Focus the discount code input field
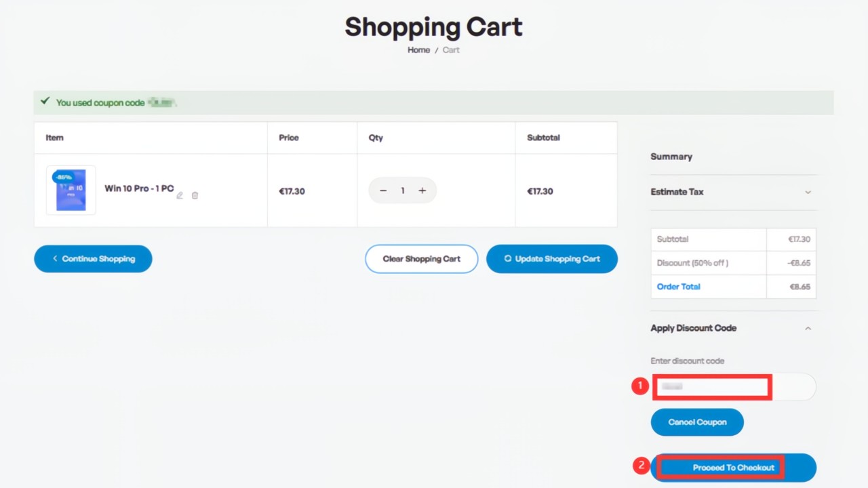This screenshot has width=868, height=488. (x=733, y=386)
